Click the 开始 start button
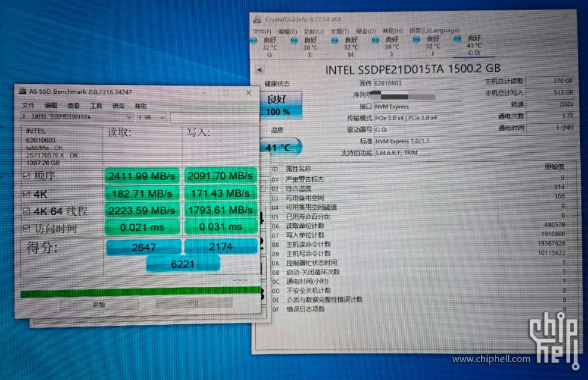The width and height of the screenshot is (588, 380). coord(99,304)
